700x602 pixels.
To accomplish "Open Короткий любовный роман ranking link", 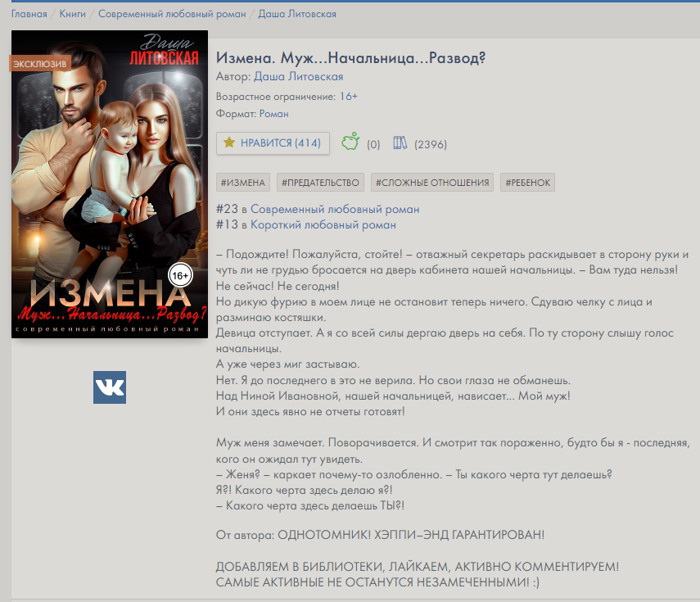I will point(323,224).
